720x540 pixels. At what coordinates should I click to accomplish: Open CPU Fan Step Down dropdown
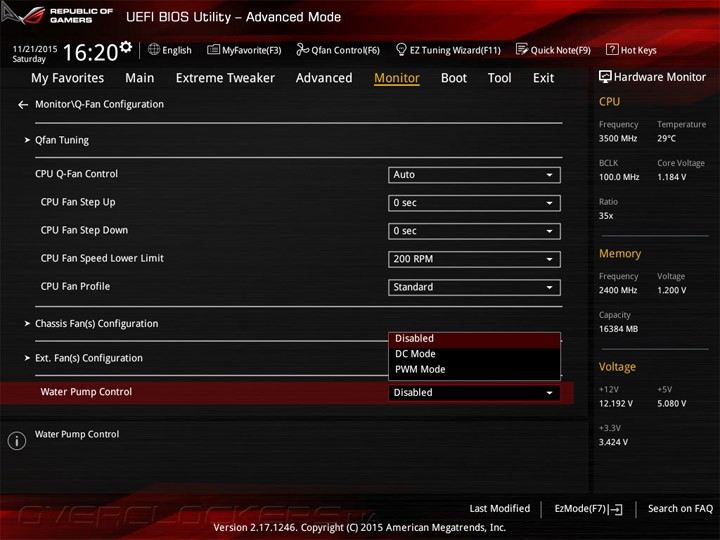click(x=474, y=231)
